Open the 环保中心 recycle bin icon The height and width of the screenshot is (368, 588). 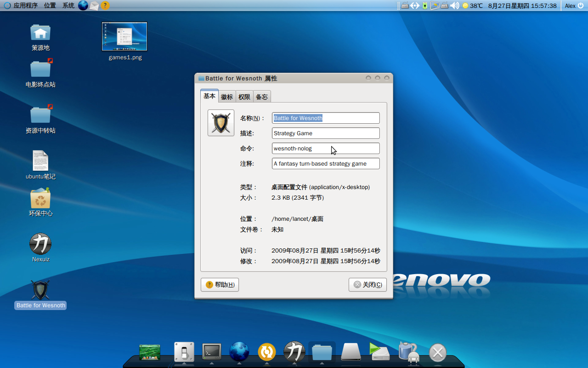point(40,198)
